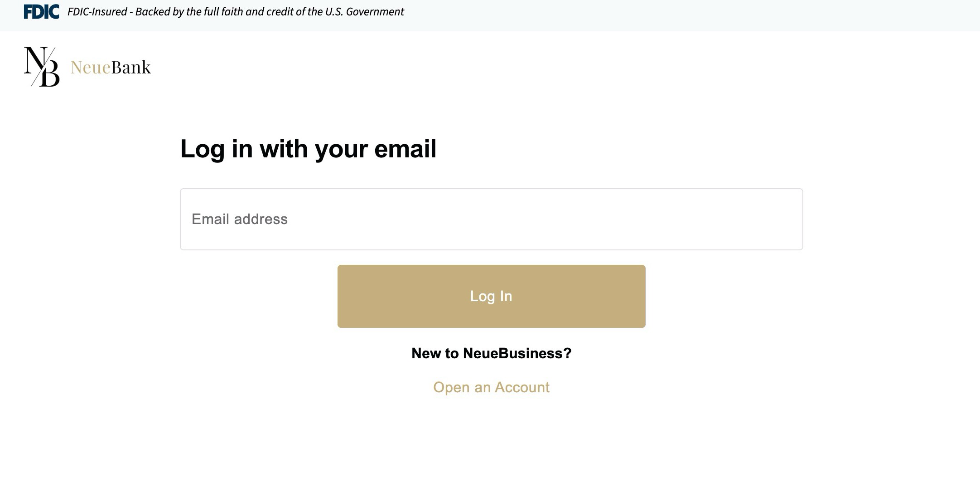The height and width of the screenshot is (488, 980).
Task: Focus the Email address input field
Action: [x=491, y=219]
